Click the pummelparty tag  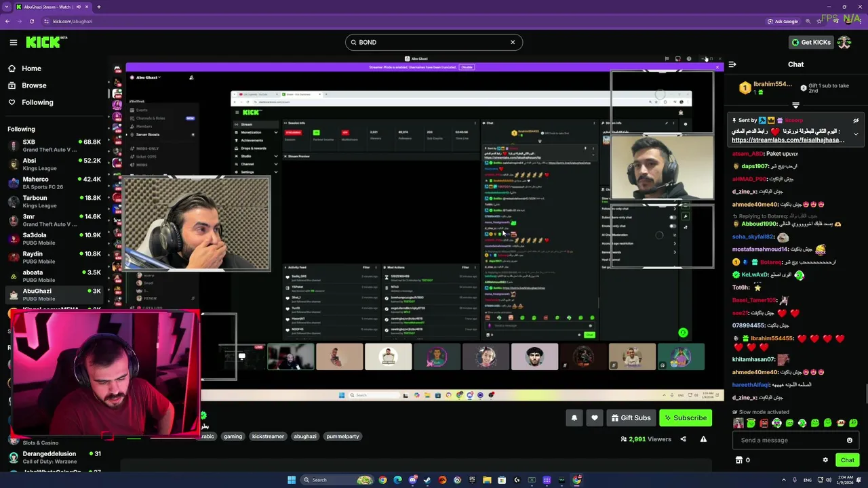pos(342,436)
